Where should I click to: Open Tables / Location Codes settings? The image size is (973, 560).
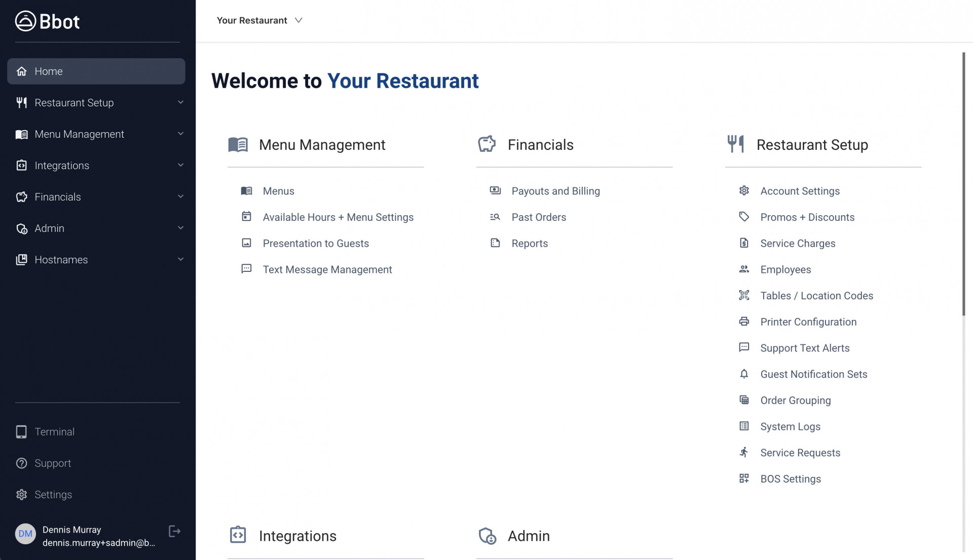pyautogui.click(x=816, y=296)
